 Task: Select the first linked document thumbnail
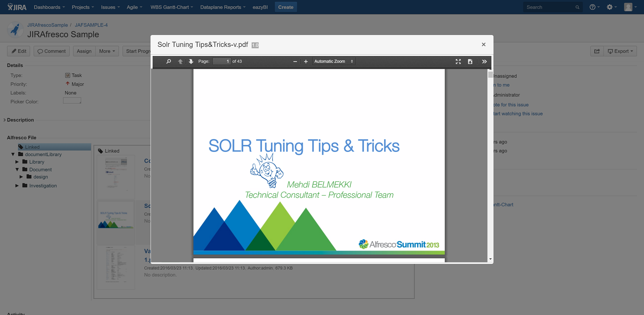[116, 177]
